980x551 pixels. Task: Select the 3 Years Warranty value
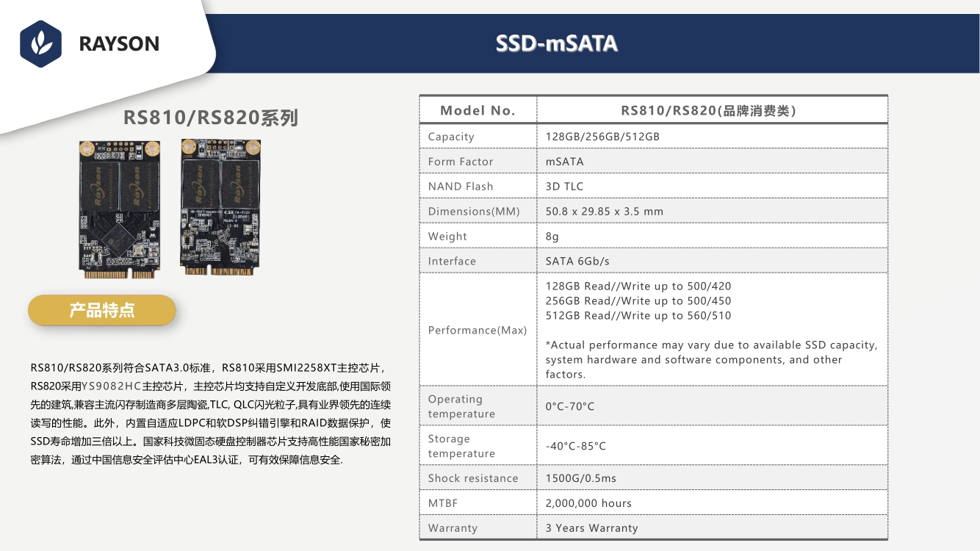[x=591, y=529]
